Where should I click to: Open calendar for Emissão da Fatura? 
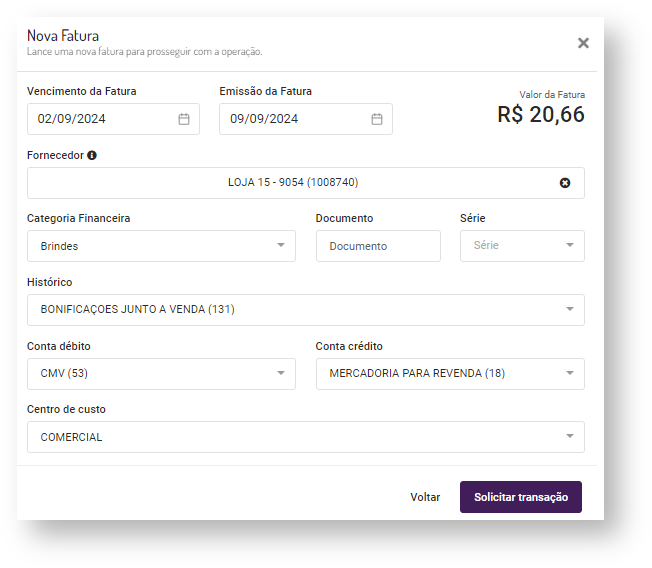tap(377, 119)
